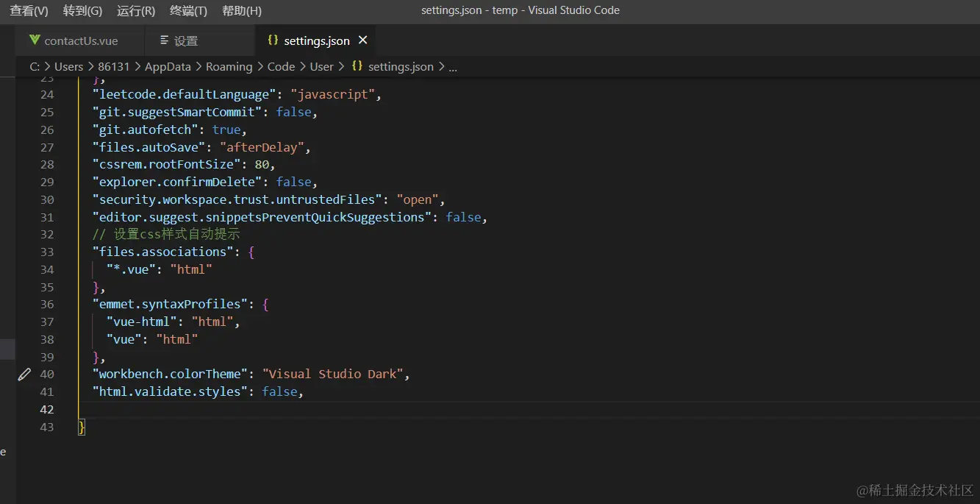Click the Roaming breadcrumb segment

[x=229, y=66]
